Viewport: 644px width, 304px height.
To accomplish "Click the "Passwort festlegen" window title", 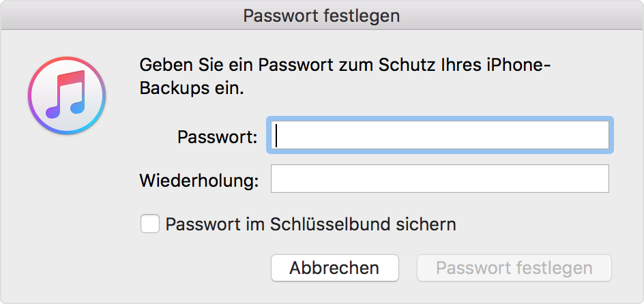I will (x=321, y=15).
